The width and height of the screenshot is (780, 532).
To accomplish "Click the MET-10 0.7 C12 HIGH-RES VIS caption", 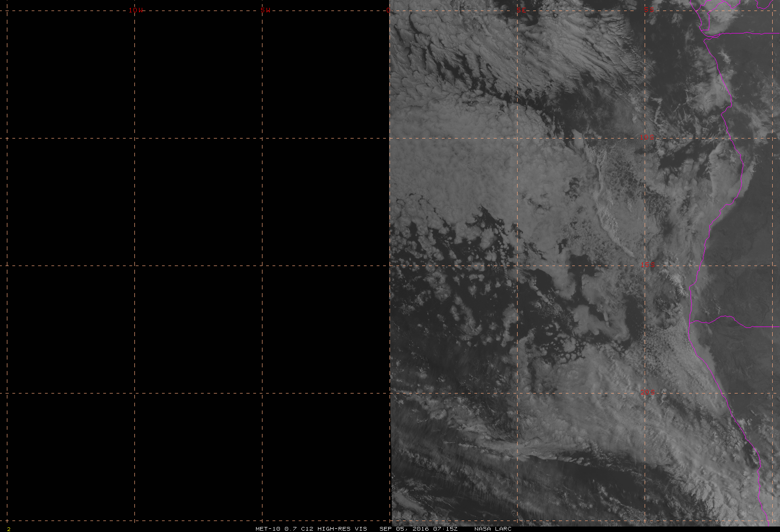I will pyautogui.click(x=311, y=528).
